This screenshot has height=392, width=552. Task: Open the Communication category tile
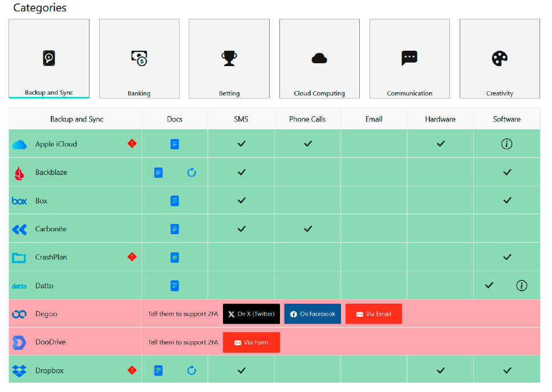409,59
